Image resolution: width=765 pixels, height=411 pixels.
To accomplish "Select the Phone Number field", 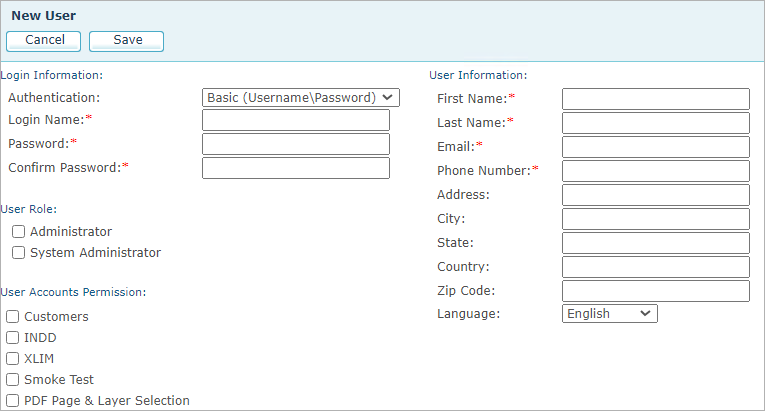I will pos(656,171).
